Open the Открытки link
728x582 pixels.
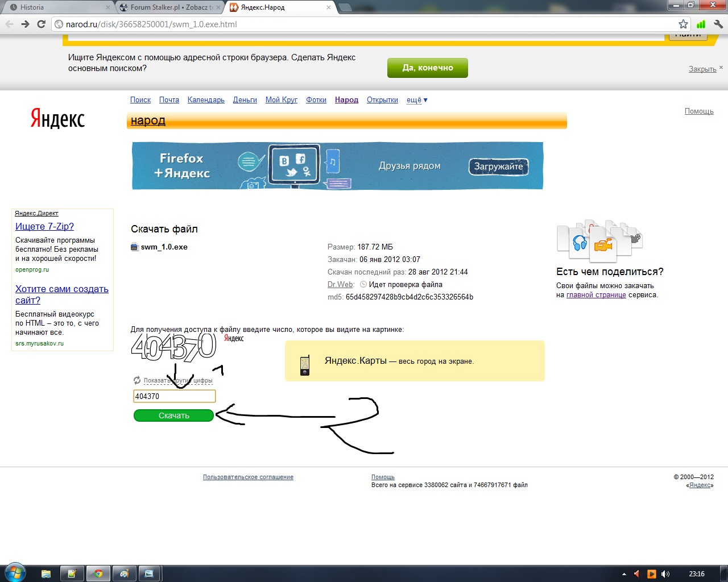(x=382, y=99)
